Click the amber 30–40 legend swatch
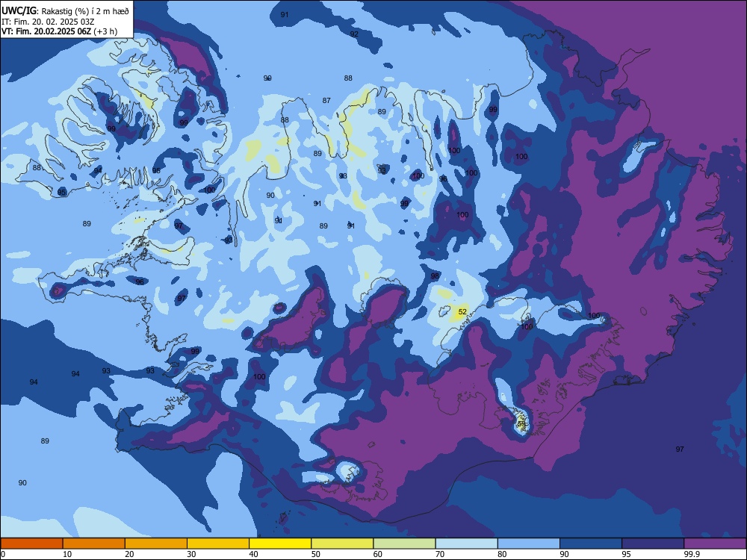This screenshot has width=747, height=560. point(218,544)
